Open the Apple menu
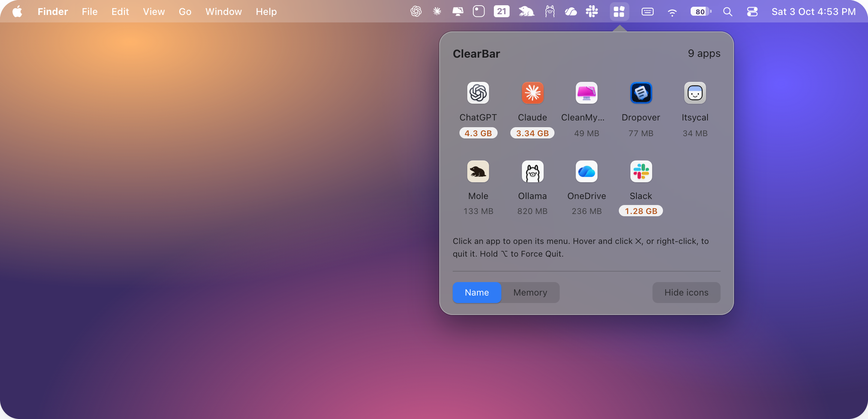The height and width of the screenshot is (419, 868). click(17, 12)
